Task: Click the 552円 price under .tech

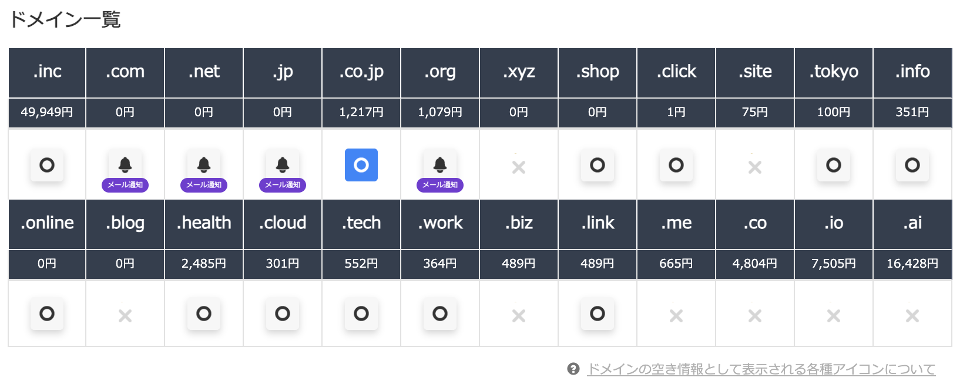Action: click(x=361, y=264)
